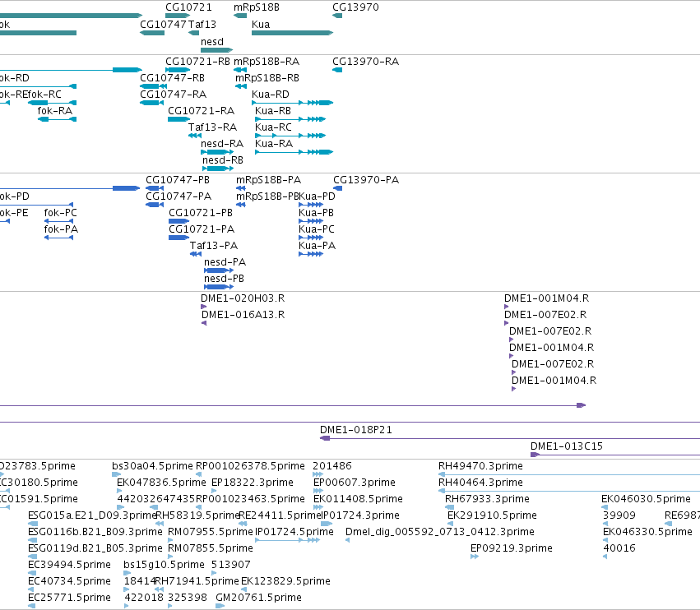Select the Kua-PC protein label
700x610 pixels.
[317, 229]
